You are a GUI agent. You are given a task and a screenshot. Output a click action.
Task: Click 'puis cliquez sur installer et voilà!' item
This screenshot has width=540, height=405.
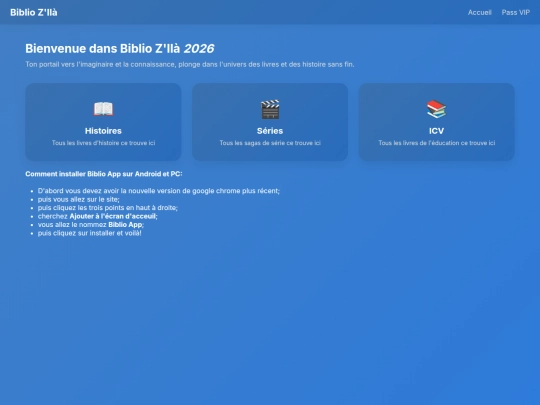[x=90, y=233]
